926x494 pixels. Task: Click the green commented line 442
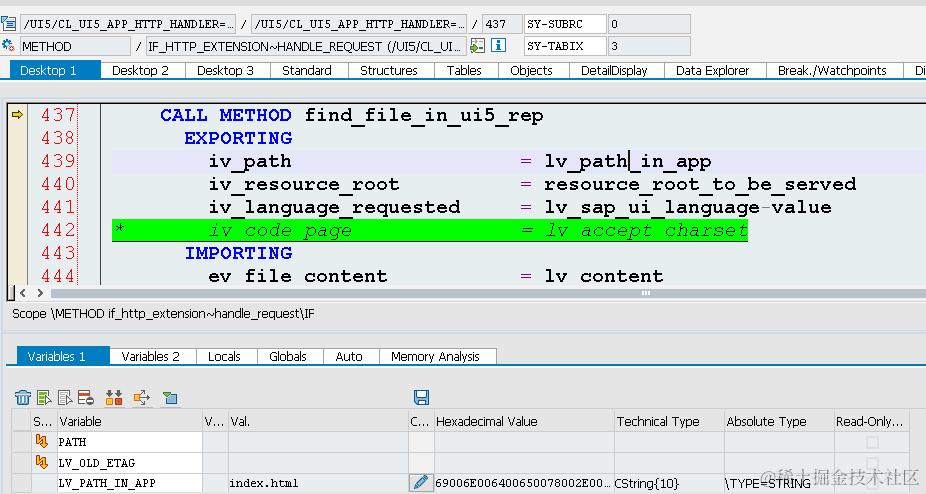point(430,230)
